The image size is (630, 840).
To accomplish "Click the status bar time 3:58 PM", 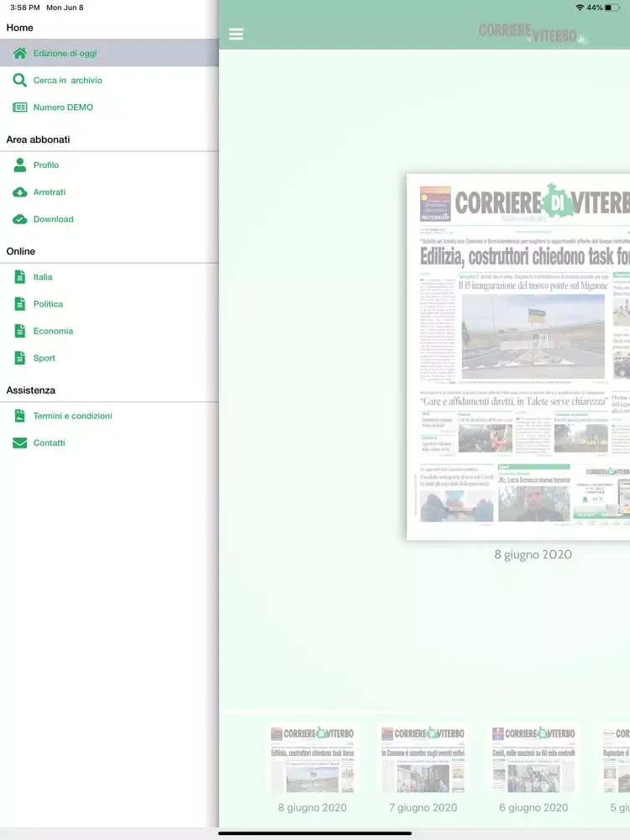I will click(24, 8).
